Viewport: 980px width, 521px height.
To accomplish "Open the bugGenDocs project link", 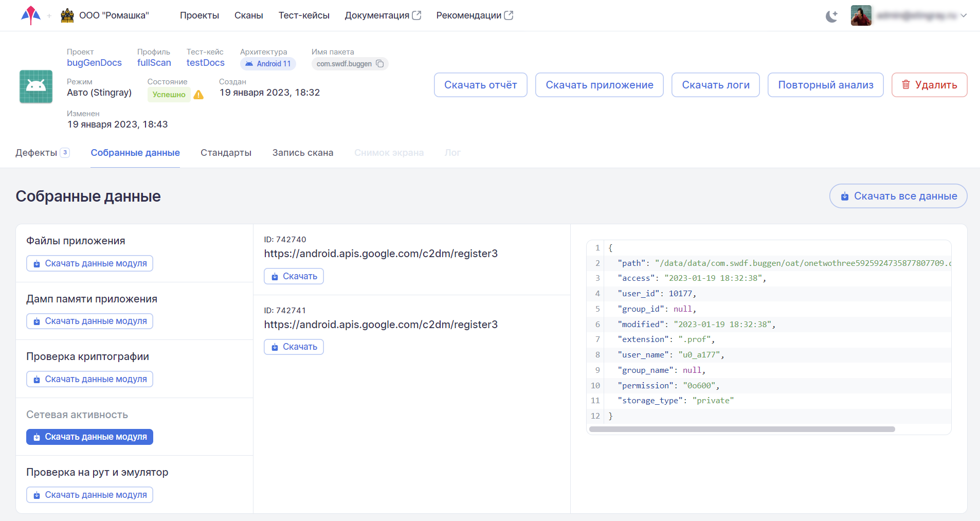I will click(x=94, y=63).
